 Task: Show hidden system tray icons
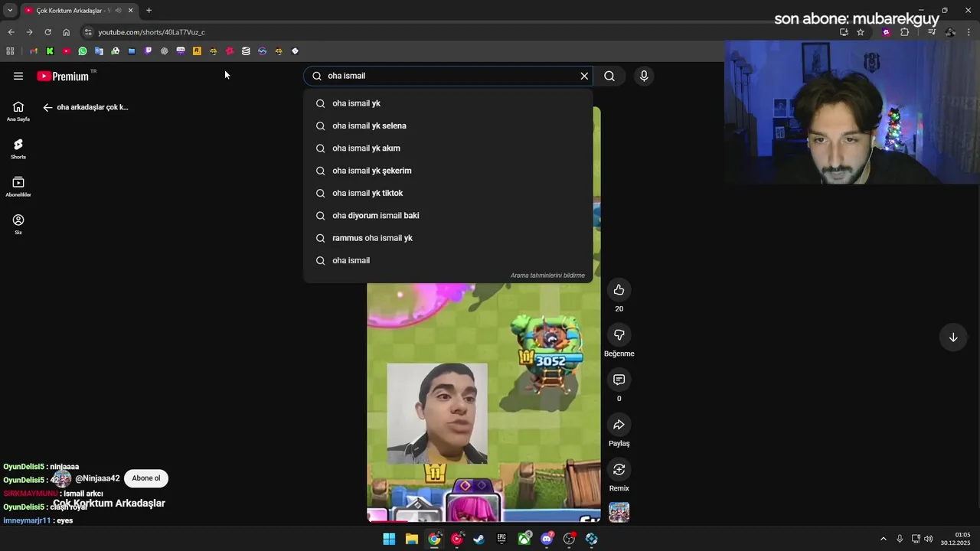883,539
